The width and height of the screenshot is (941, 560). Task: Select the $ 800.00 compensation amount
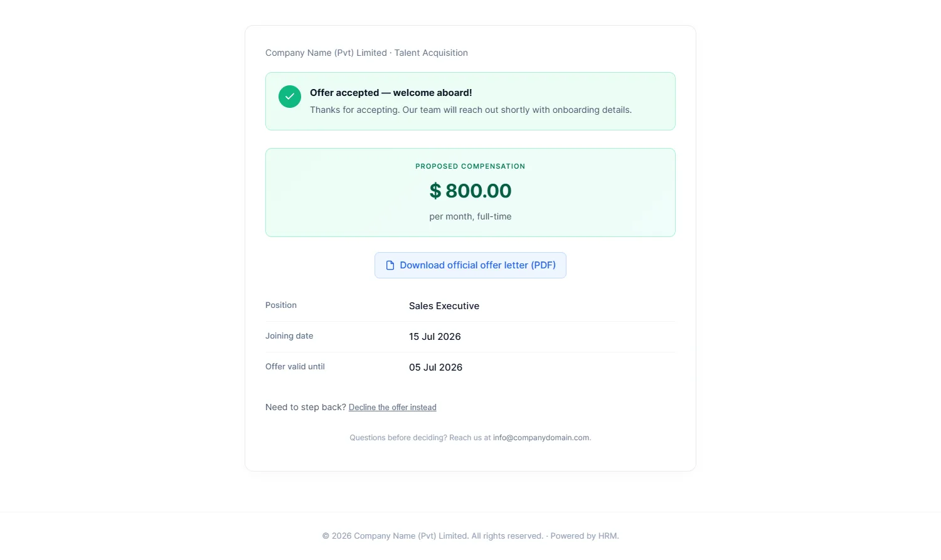click(470, 191)
